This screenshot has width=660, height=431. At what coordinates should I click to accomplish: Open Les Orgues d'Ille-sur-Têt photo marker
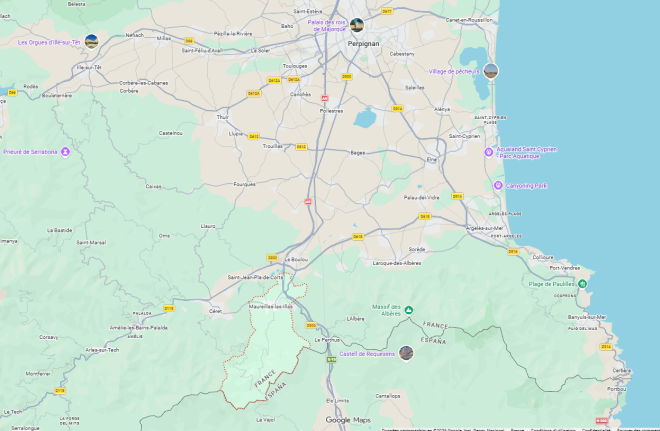(91, 41)
